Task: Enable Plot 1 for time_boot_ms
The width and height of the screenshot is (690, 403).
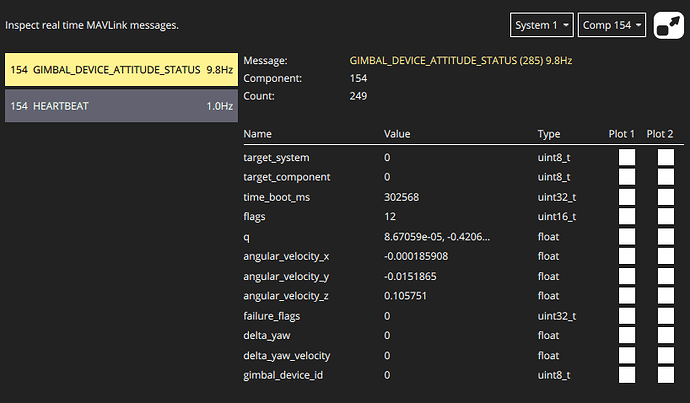Action: pyautogui.click(x=627, y=197)
